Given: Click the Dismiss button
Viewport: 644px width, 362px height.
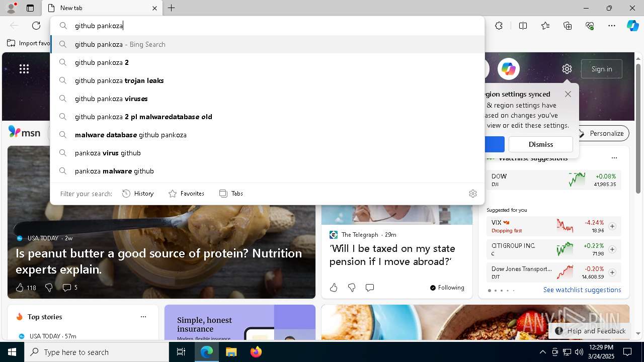Looking at the screenshot, I should point(541,144).
